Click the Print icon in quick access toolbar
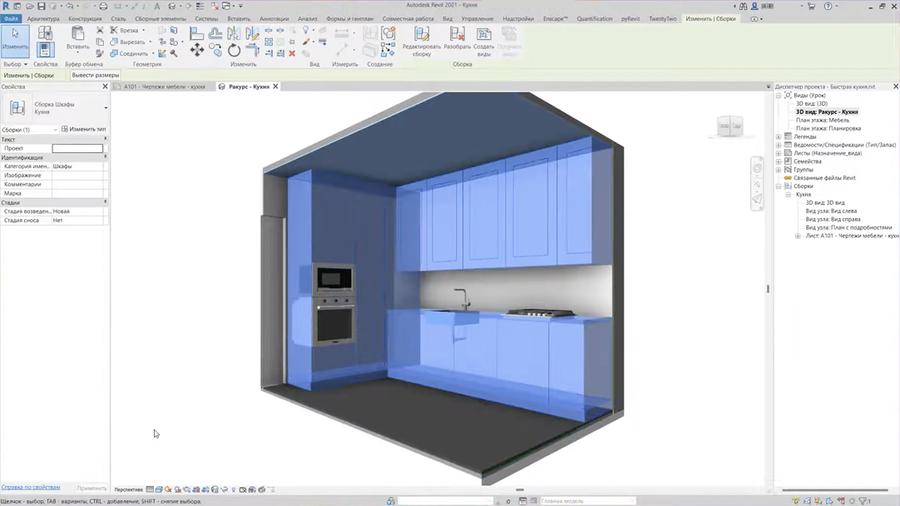 [x=103, y=6]
